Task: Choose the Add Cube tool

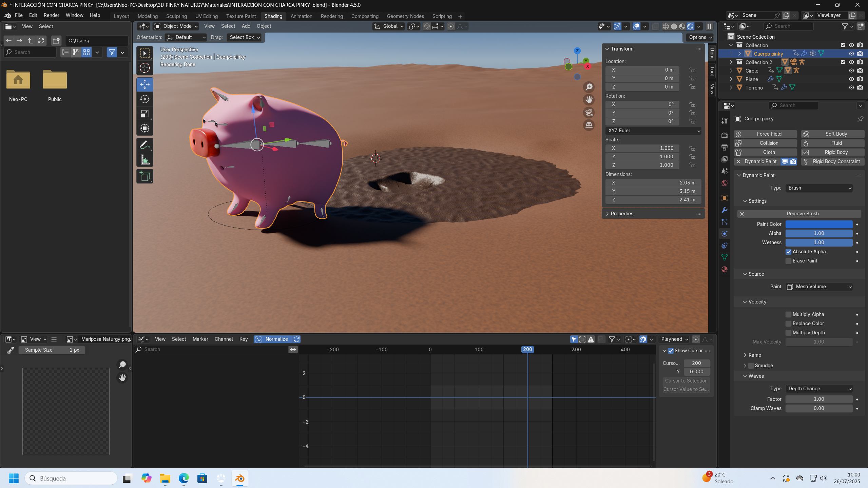Action: 145,176
